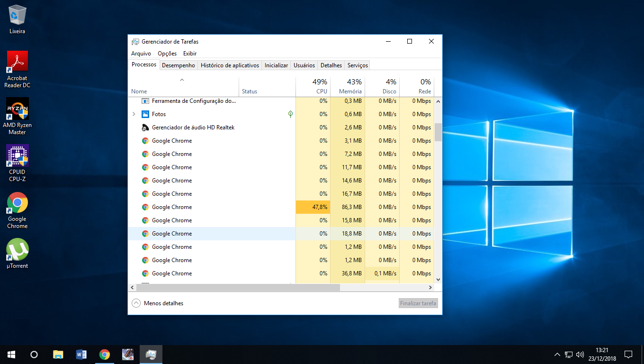
Task: Select the Google Chrome desktop shortcut
Action: click(x=18, y=210)
